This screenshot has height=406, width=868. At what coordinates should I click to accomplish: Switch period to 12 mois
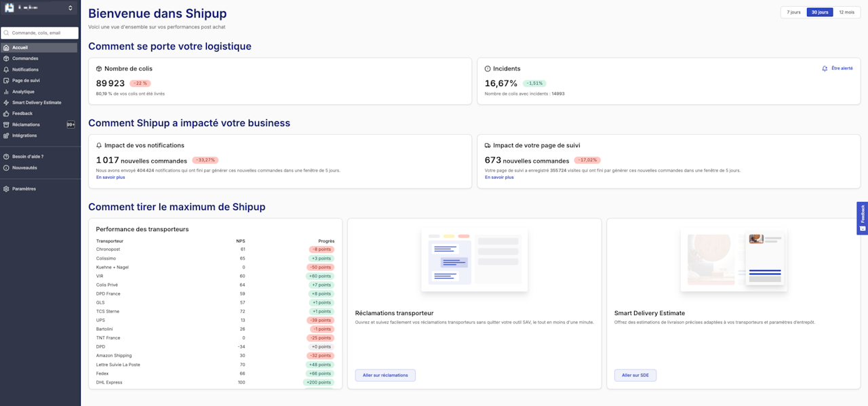pyautogui.click(x=846, y=12)
